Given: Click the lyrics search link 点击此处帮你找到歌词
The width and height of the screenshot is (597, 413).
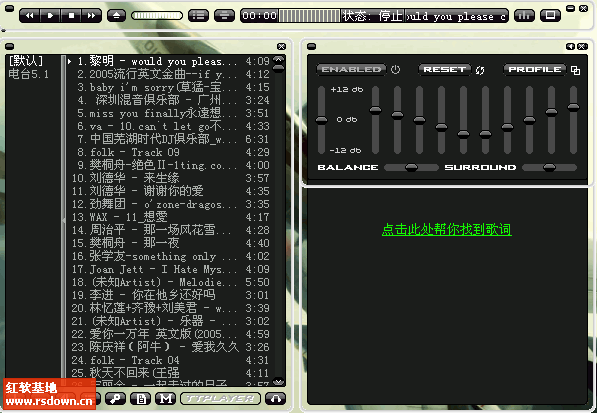Looking at the screenshot, I should point(447,229).
